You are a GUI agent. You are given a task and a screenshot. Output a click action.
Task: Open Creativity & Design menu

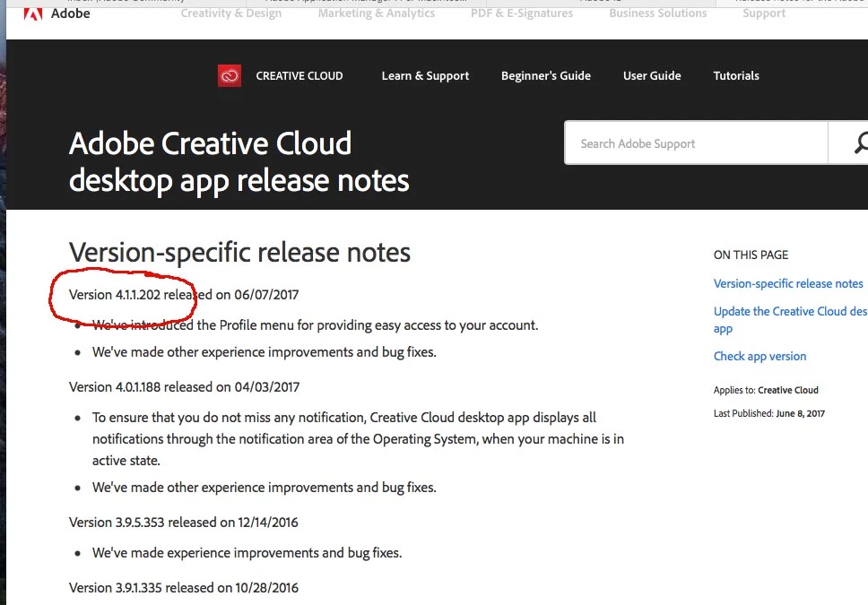tap(230, 13)
